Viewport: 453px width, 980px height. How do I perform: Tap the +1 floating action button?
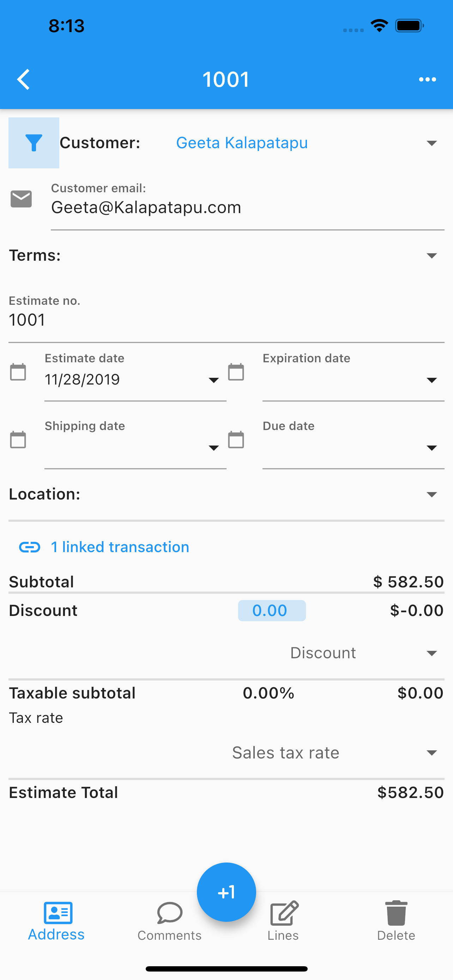[x=226, y=892]
